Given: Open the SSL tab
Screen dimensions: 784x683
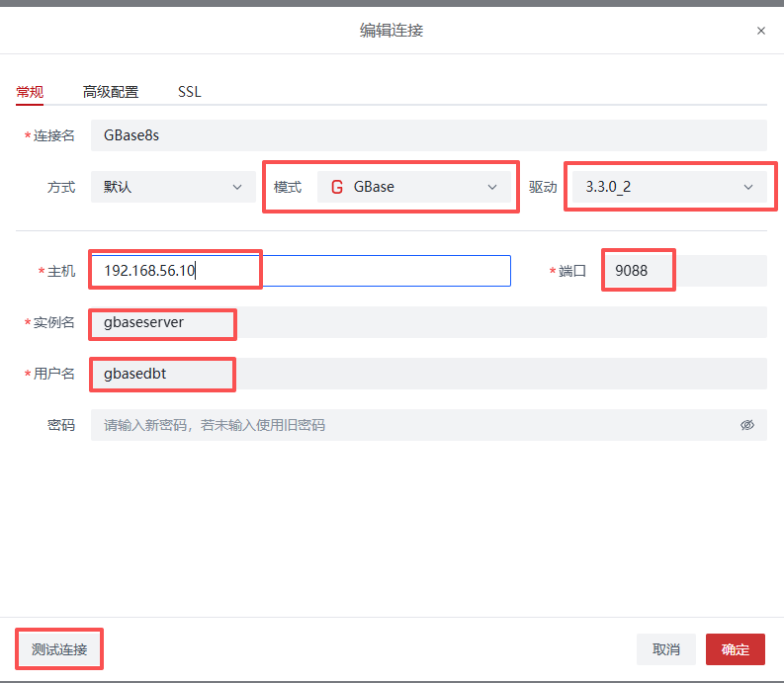Looking at the screenshot, I should click(190, 92).
